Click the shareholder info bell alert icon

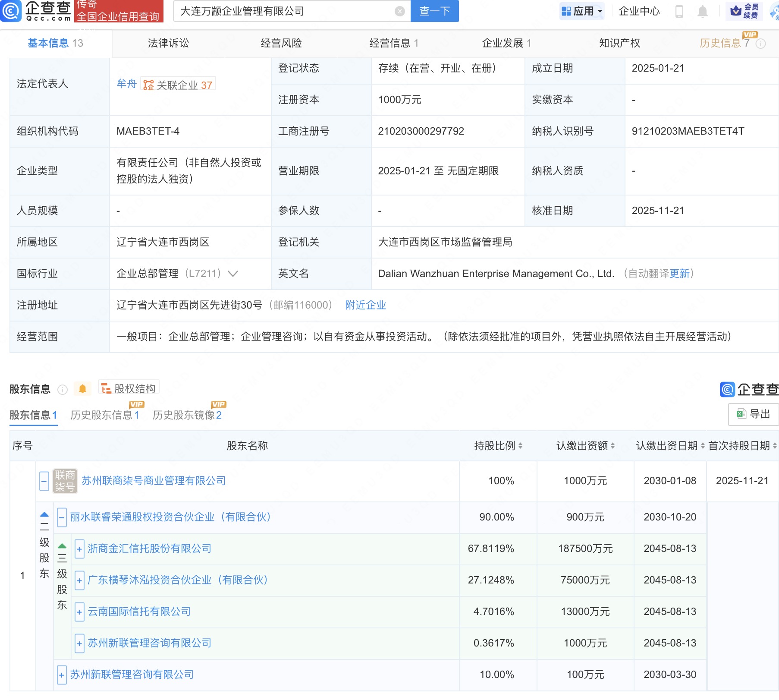coord(82,389)
